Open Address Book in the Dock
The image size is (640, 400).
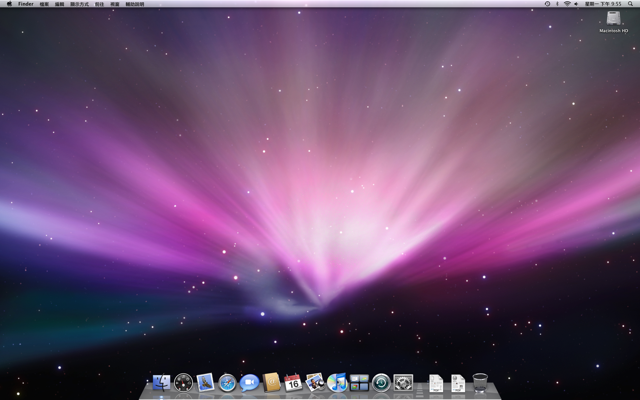click(x=271, y=382)
